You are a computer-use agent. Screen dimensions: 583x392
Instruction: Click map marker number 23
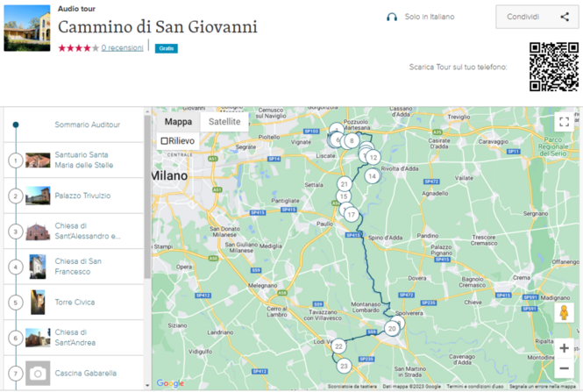344,366
